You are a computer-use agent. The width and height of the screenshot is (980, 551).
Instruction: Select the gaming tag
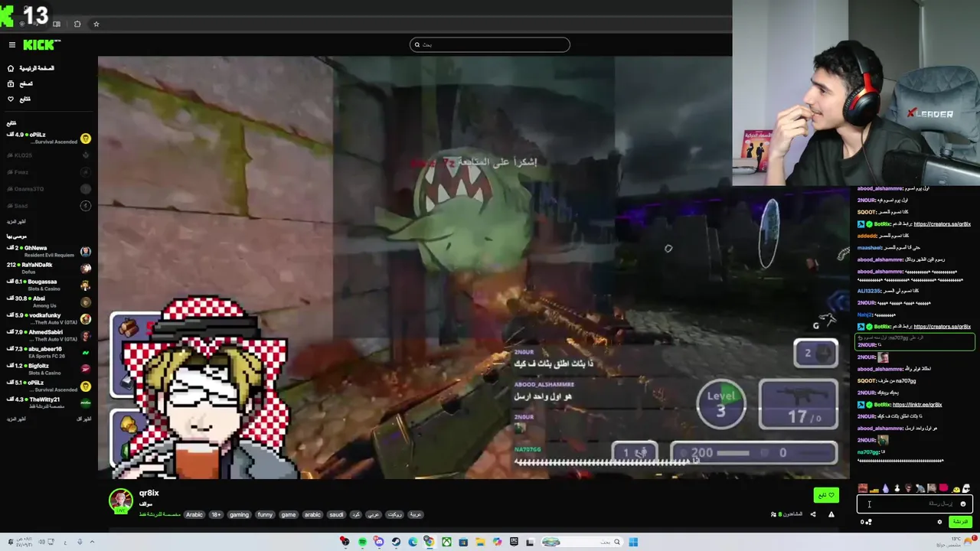[x=239, y=514]
